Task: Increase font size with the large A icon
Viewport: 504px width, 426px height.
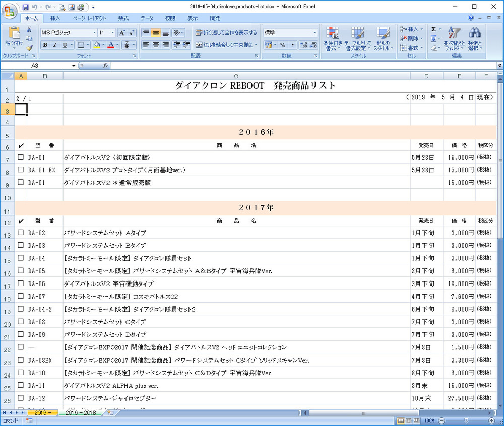Action: 122,33
